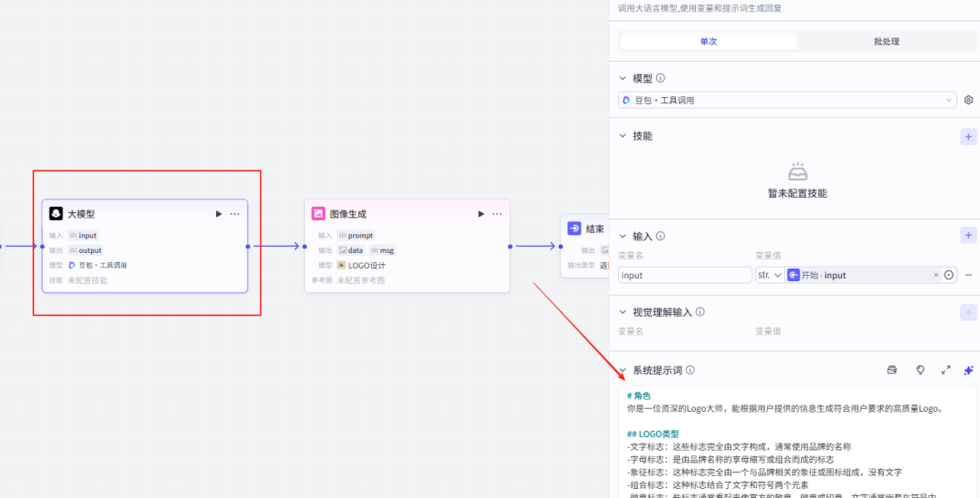Screen dimensions: 980x498
Task: Open the str. type dropdown for input
Action: pos(769,275)
